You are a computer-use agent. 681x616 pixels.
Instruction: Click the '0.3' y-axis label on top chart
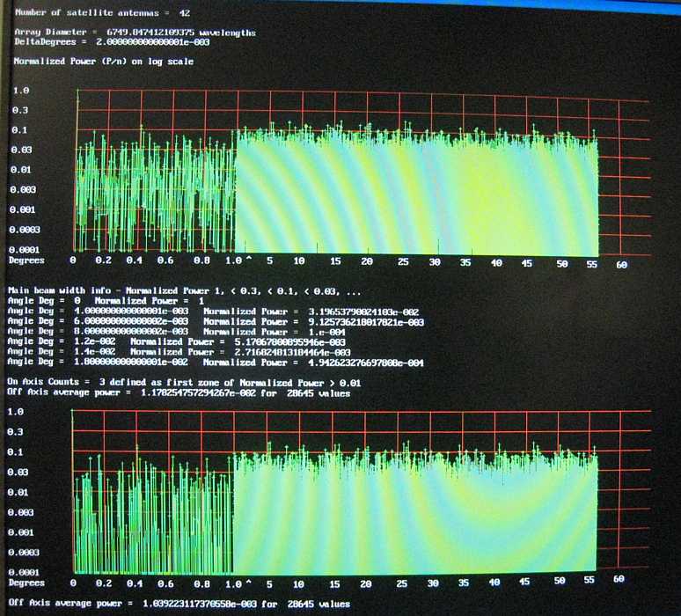[x=20, y=110]
